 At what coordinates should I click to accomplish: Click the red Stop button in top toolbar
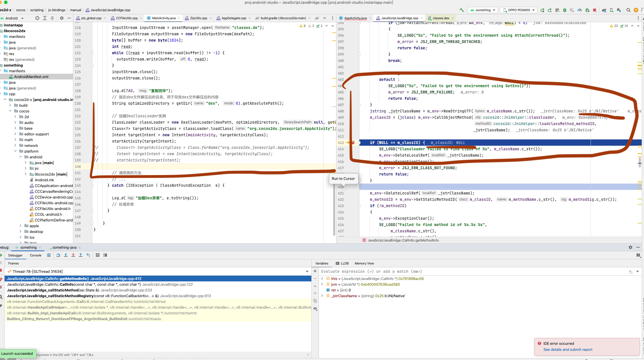click(595, 10)
